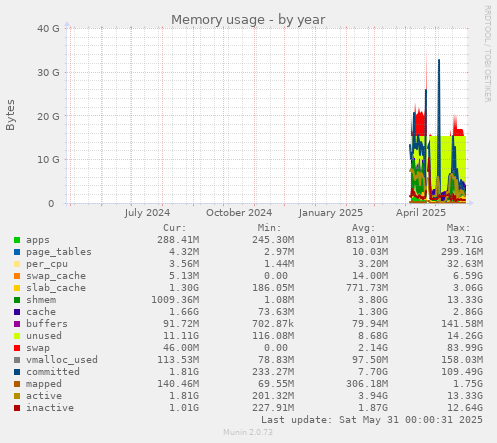This screenshot has height=443, width=497.
Task: Click the 'vmalloc_used' legend label
Action: point(62,360)
